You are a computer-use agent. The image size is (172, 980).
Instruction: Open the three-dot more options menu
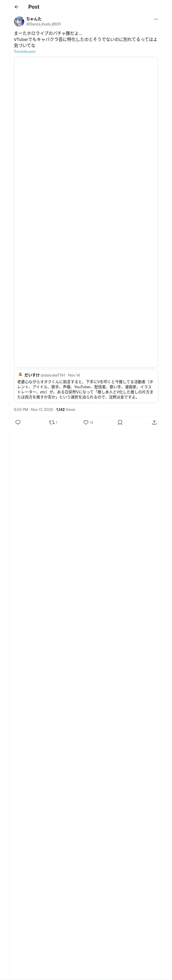tap(156, 19)
